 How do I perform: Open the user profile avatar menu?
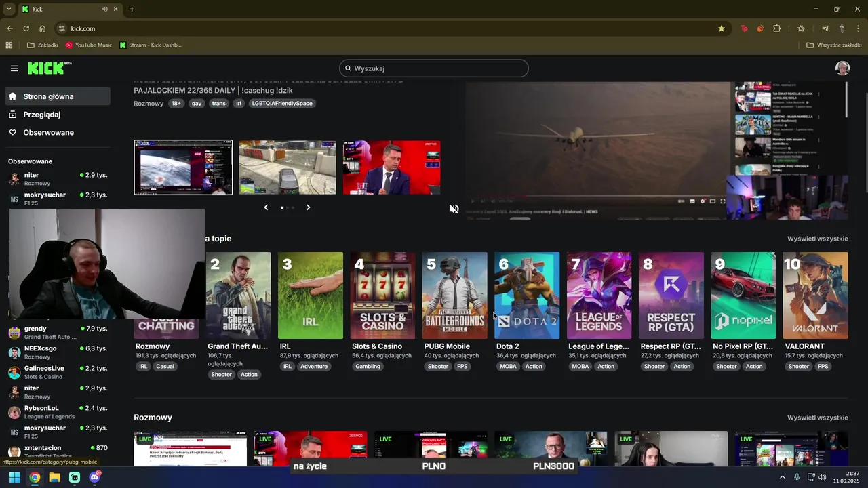pos(842,68)
